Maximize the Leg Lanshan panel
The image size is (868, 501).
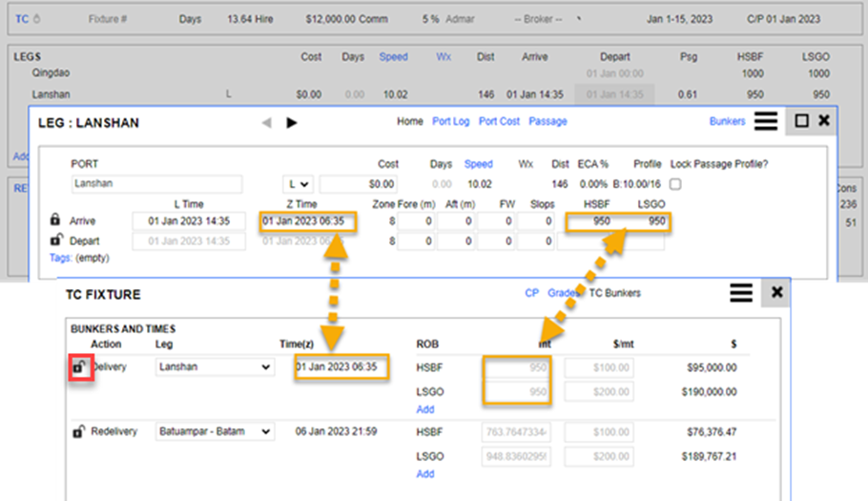(801, 121)
